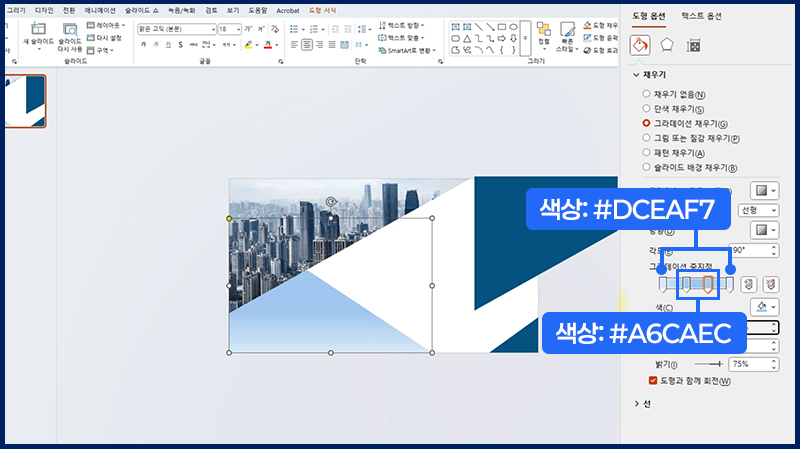Click the yellow text highlight color icon
800x449 pixels.
[x=248, y=45]
